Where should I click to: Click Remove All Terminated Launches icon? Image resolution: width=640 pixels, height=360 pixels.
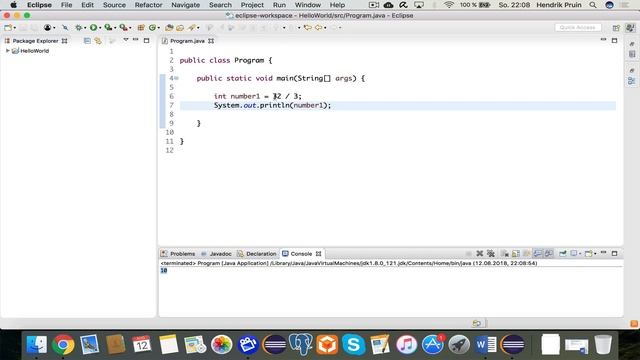click(491, 253)
